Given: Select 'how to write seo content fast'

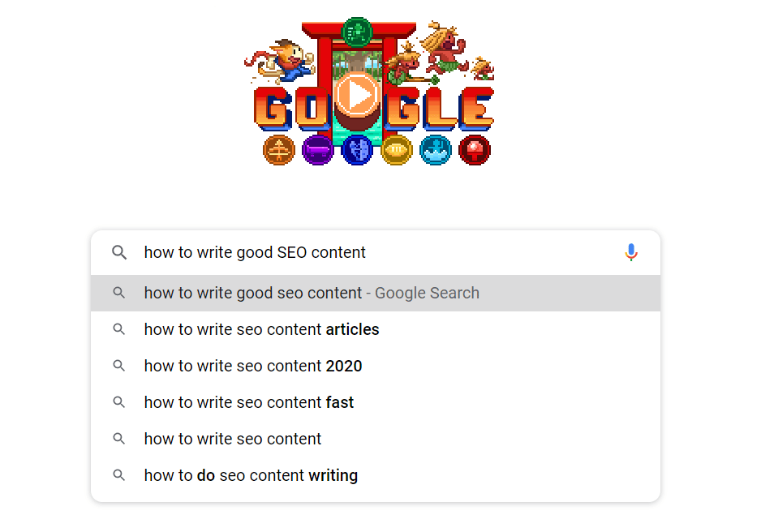Looking at the screenshot, I should click(248, 402).
